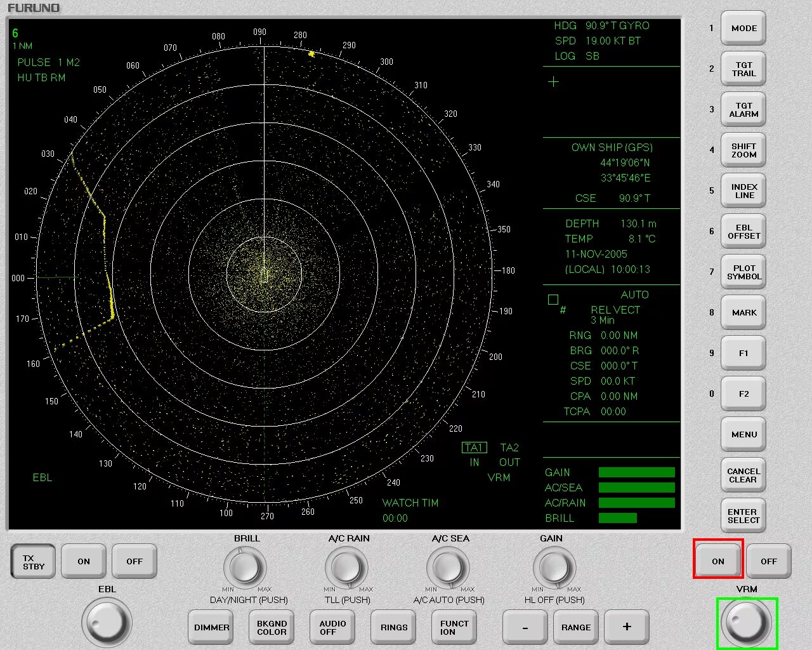Click the WATCH TIM label
This screenshot has height=650, width=812.
410,503
